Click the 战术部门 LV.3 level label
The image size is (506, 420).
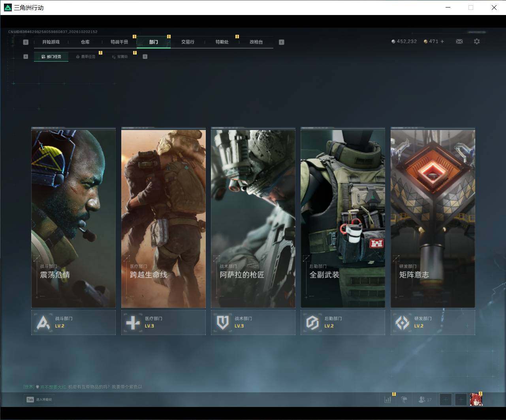click(x=239, y=326)
